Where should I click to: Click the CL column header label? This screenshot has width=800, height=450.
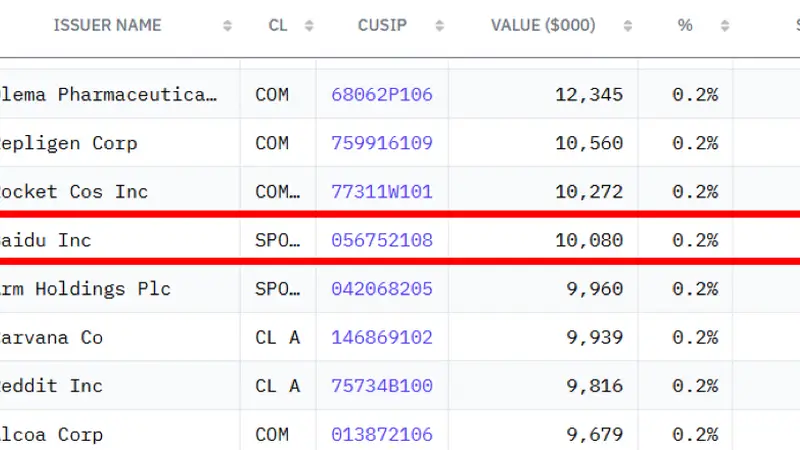point(278,25)
